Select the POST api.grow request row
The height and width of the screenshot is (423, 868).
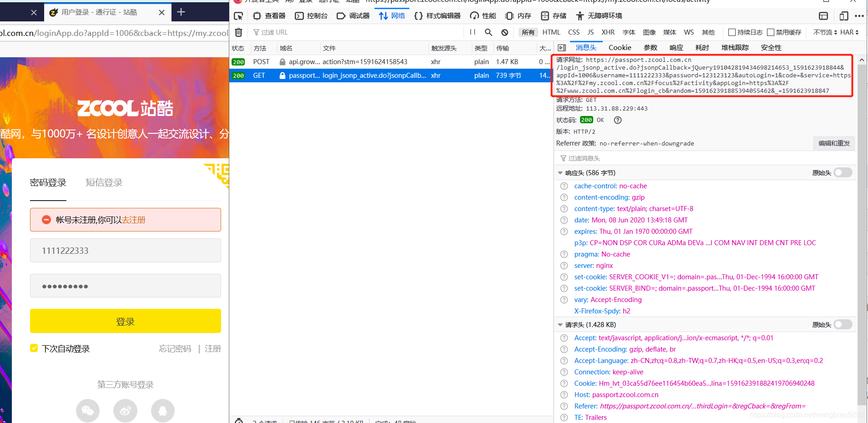click(391, 62)
